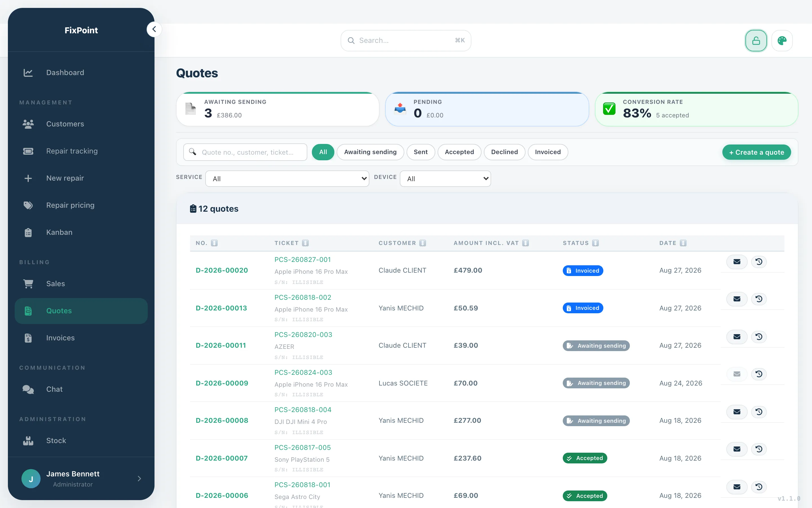Sort by the CUSTOMER column sort icon

423,243
